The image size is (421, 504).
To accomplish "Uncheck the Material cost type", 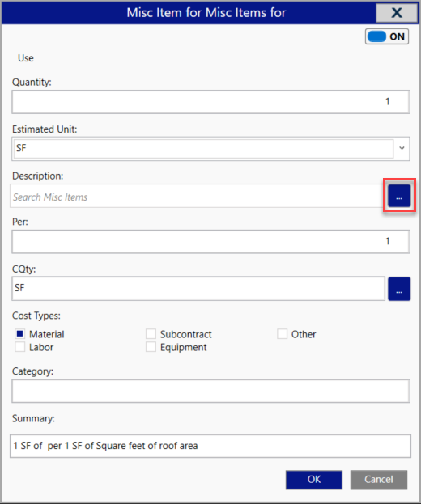I will coord(20,334).
